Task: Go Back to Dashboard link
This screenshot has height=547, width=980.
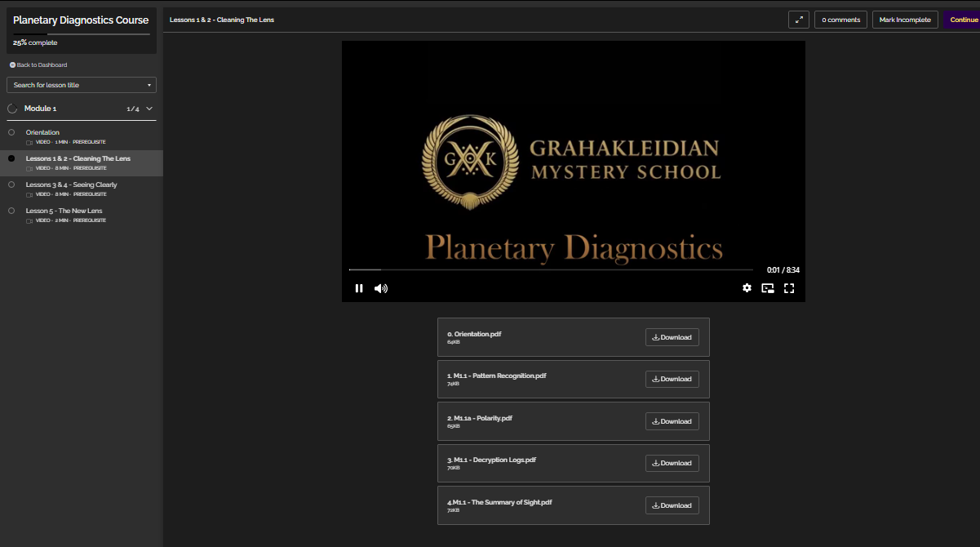Action: pyautogui.click(x=38, y=64)
